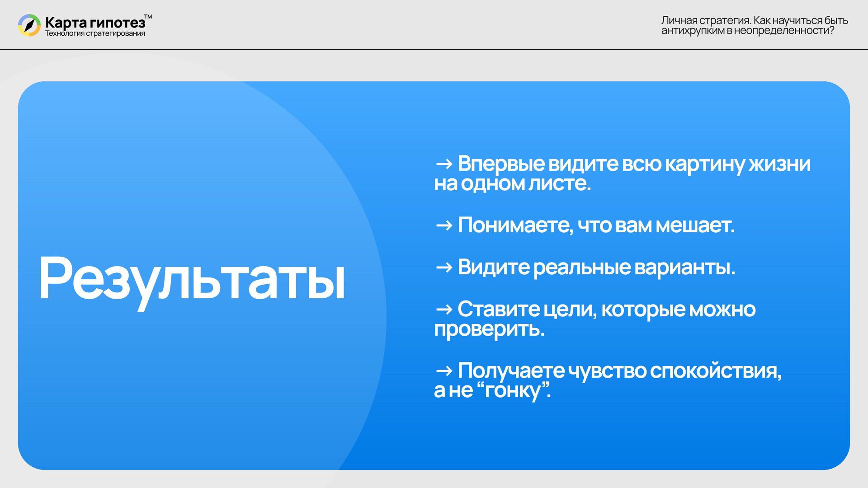Click text 'Впервые видите всю картину жизни'
The image size is (868, 488).
tap(634, 164)
